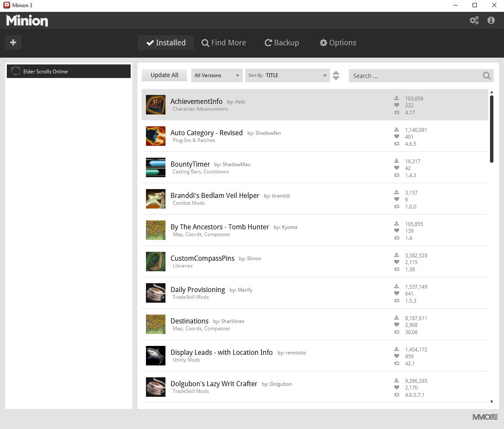This screenshot has height=429, width=504.
Task: Click download icon for Dolgubon's Lazy Writ Crafter
Action: click(x=397, y=381)
